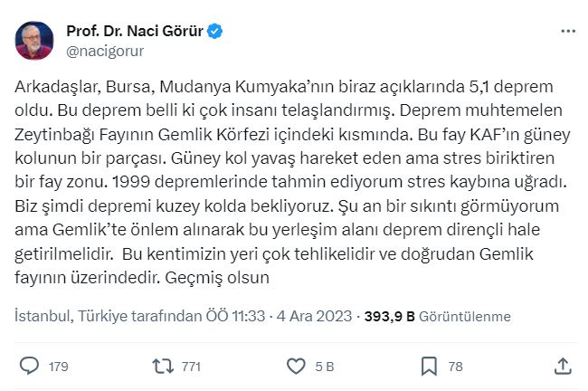Viewport: 588px width, 391px height.
Task: Share the tweet via the share icon
Action: [562, 366]
